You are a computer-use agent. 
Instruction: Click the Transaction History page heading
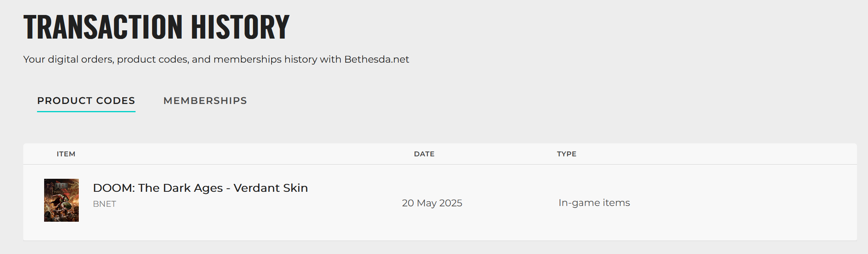tap(156, 27)
